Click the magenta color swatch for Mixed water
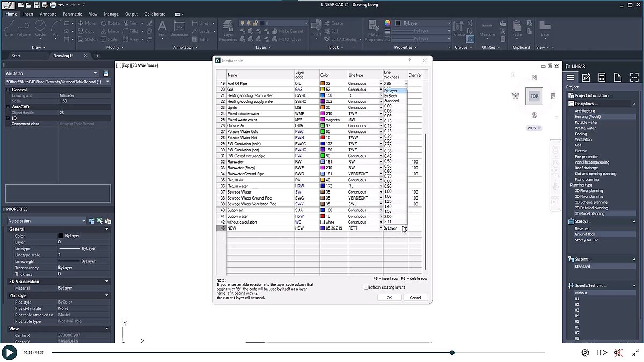The width and height of the screenshot is (644, 362). click(323, 120)
